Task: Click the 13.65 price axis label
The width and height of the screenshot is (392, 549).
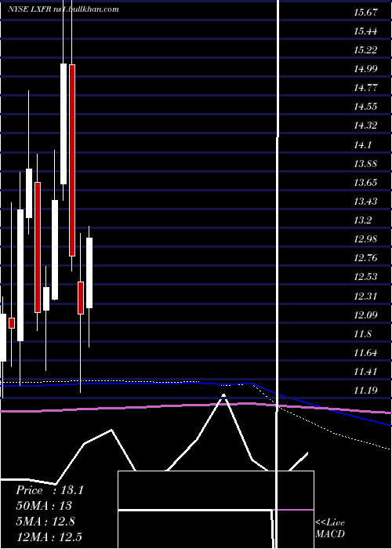Action: click(365, 183)
